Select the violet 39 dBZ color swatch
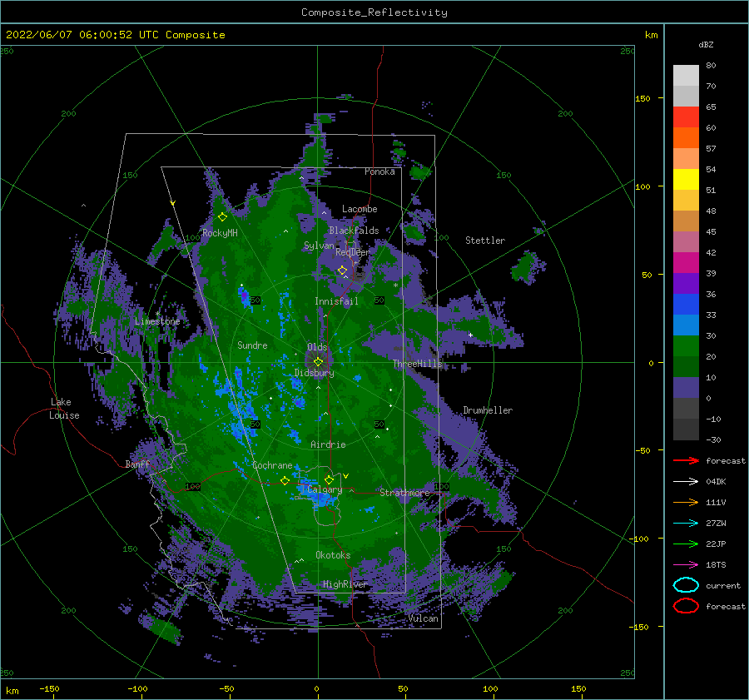 coord(686,283)
